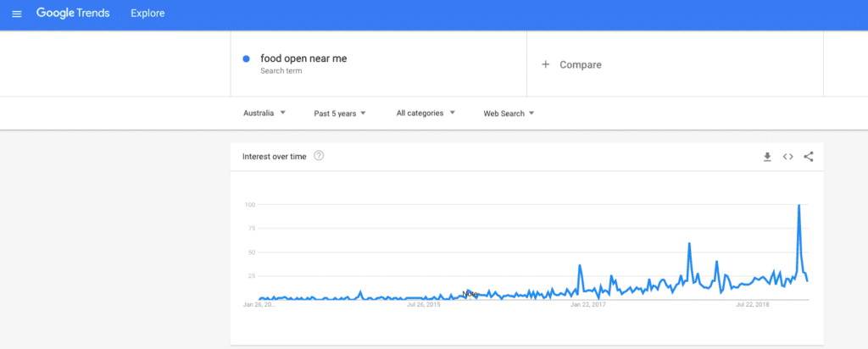
Task: Share the interest over time chart
Action: [x=808, y=157]
